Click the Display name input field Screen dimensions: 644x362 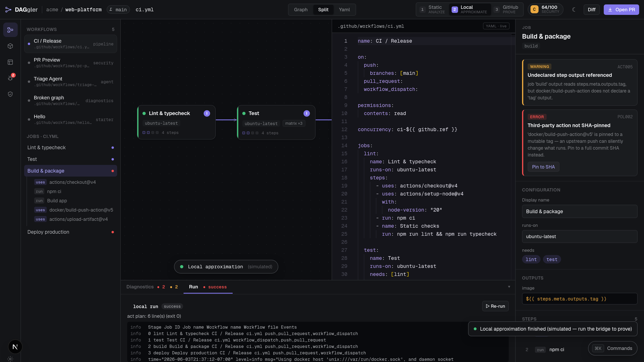pyautogui.click(x=580, y=211)
